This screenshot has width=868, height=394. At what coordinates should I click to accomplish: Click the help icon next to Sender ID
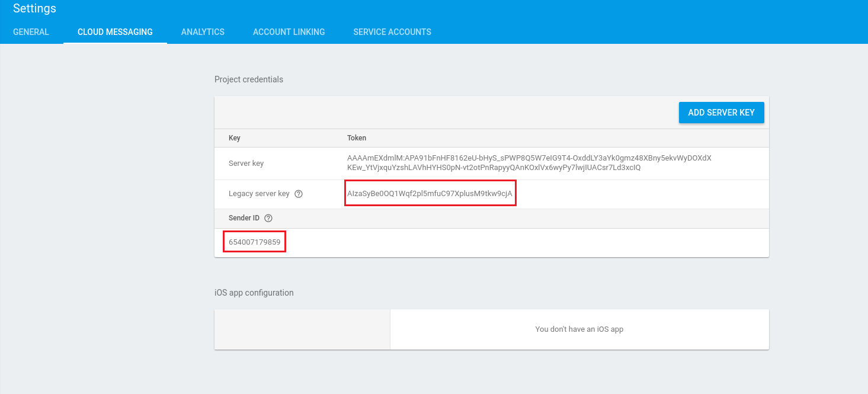coord(268,218)
